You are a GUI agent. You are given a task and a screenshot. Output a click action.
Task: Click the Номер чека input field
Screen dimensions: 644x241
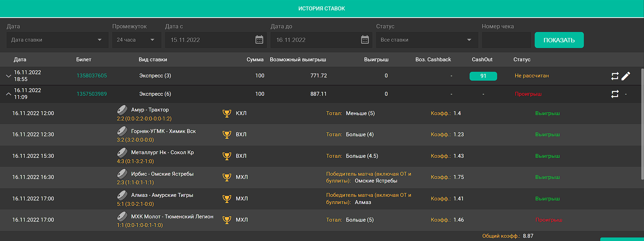pyautogui.click(x=506, y=40)
